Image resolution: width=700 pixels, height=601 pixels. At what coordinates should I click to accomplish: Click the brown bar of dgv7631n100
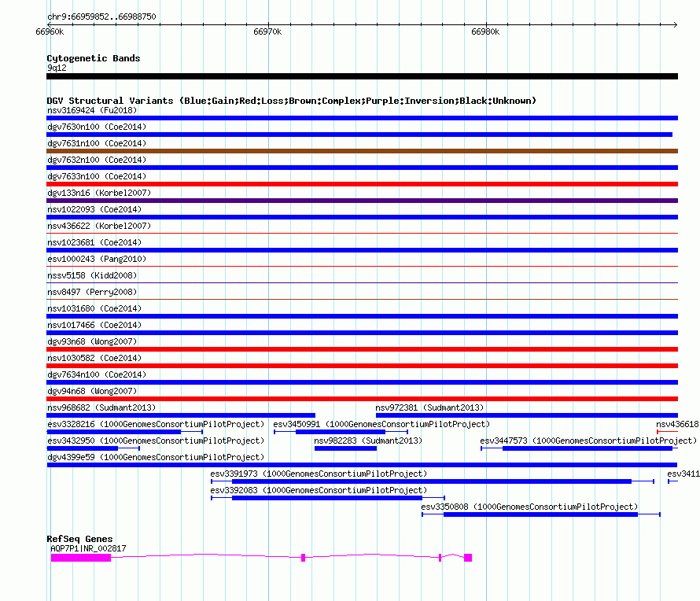tap(362, 151)
